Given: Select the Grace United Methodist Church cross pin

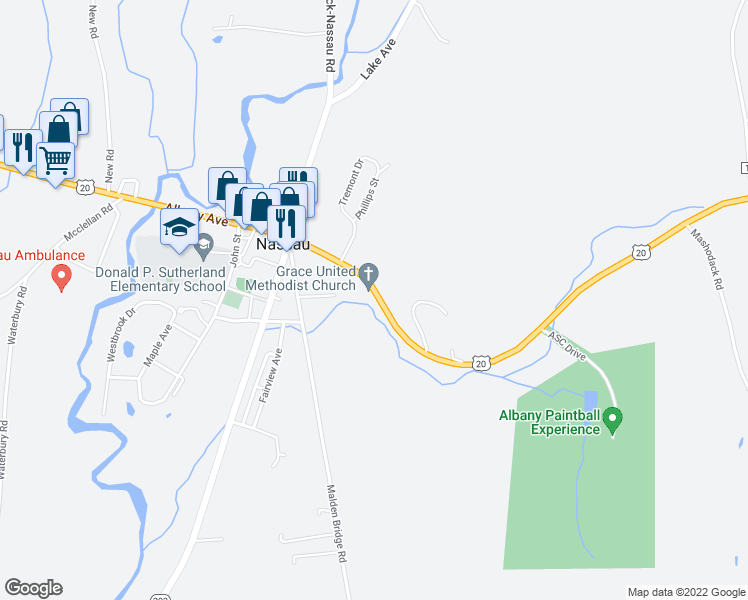Looking at the screenshot, I should point(368,277).
